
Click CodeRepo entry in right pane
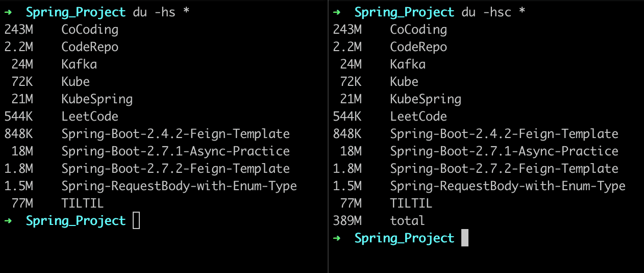pos(418,47)
